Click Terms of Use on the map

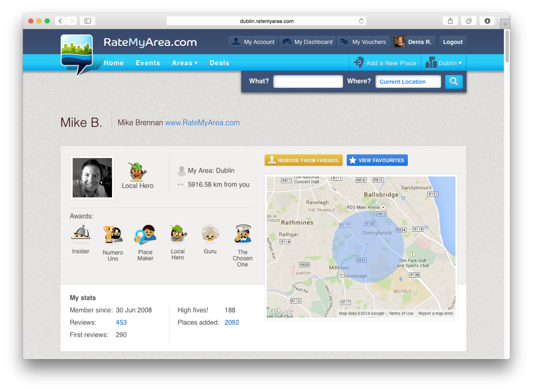click(401, 313)
